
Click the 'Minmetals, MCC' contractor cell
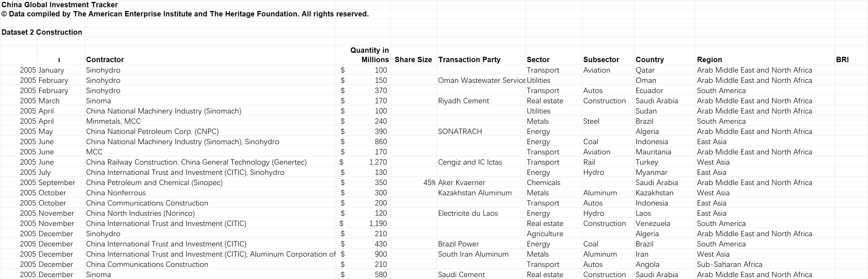click(x=113, y=121)
